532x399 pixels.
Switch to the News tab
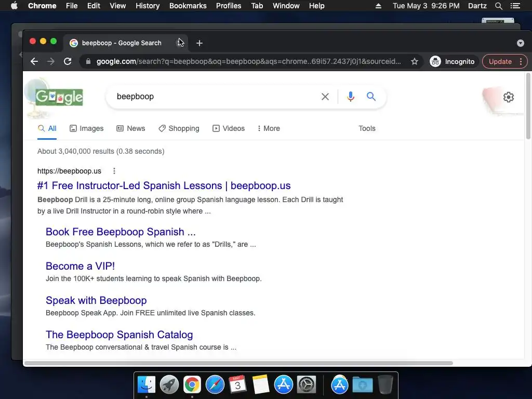point(131,129)
